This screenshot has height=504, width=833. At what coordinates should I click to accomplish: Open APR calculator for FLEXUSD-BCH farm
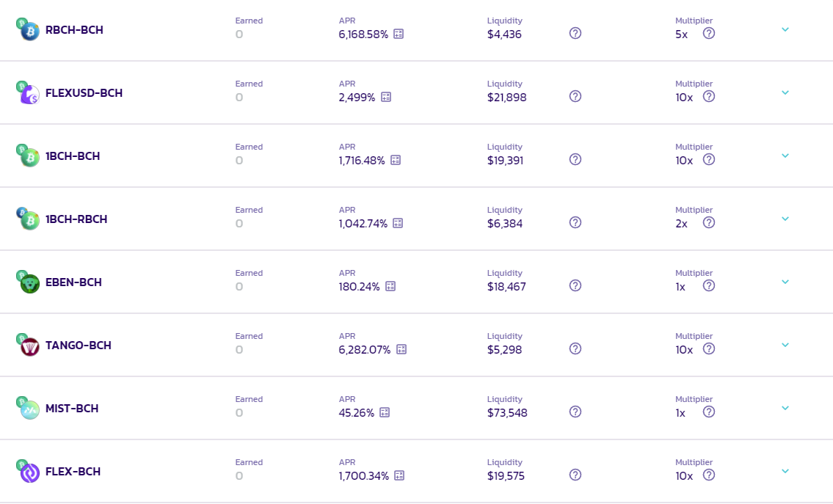tap(386, 97)
